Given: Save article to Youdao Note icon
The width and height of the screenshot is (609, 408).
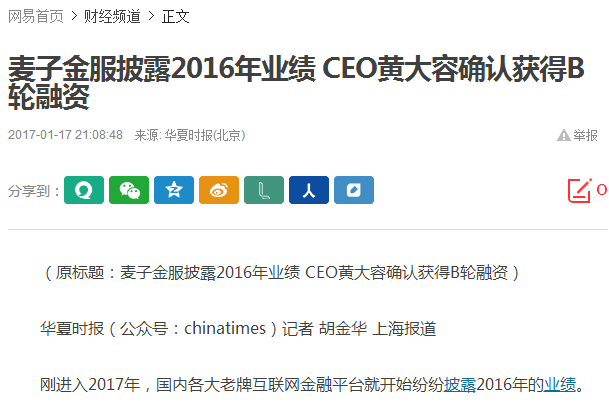Looking at the screenshot, I should 354,190.
